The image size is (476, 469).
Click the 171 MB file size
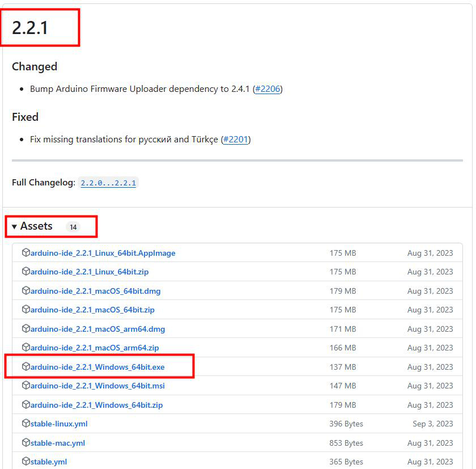point(343,329)
